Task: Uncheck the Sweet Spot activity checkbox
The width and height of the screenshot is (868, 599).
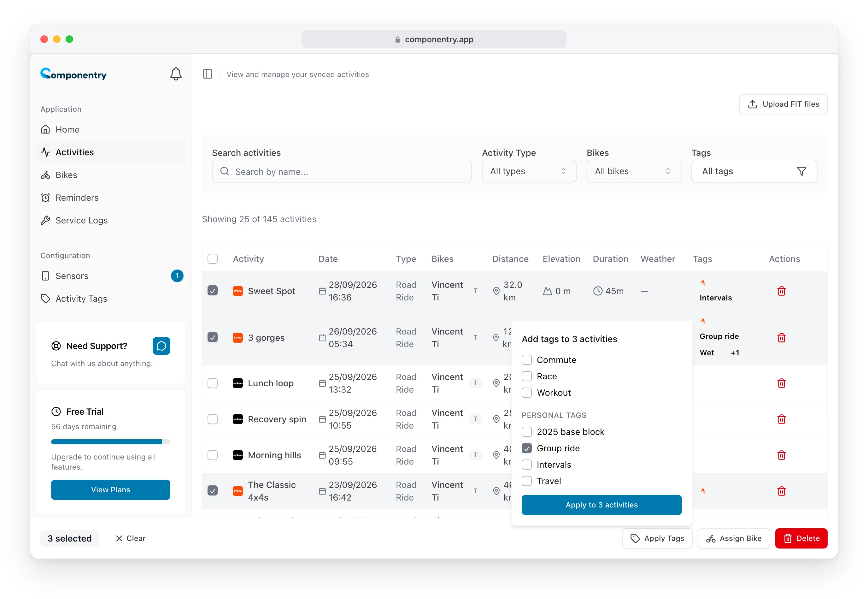Action: (x=212, y=290)
